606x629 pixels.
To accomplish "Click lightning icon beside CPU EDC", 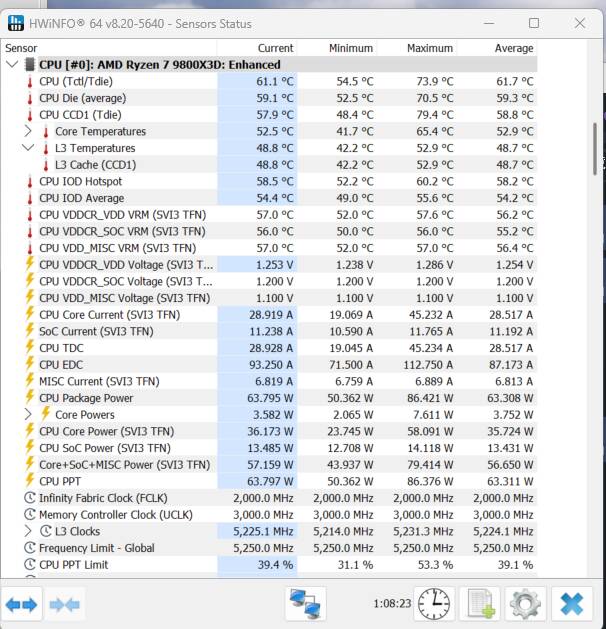I will pyautogui.click(x=30, y=364).
